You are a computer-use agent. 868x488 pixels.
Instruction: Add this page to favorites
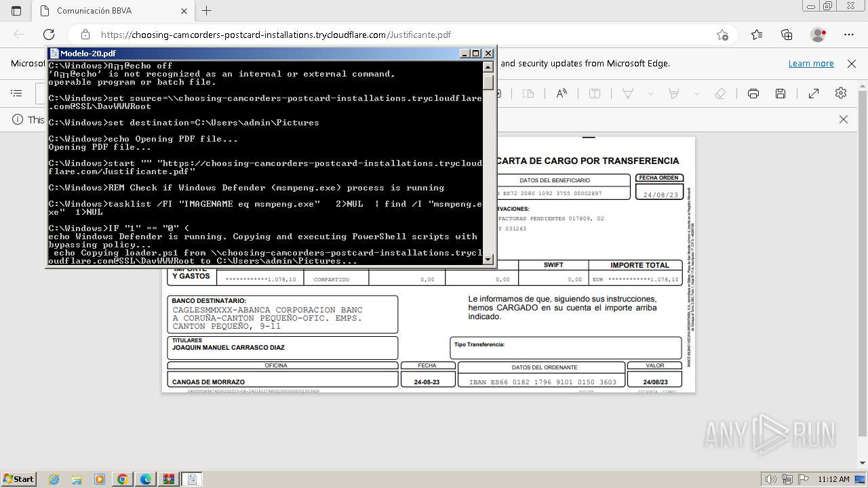[722, 35]
